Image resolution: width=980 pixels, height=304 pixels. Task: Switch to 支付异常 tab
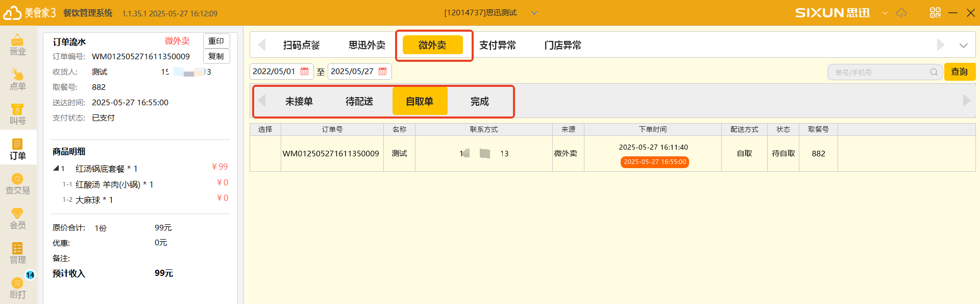pyautogui.click(x=498, y=45)
